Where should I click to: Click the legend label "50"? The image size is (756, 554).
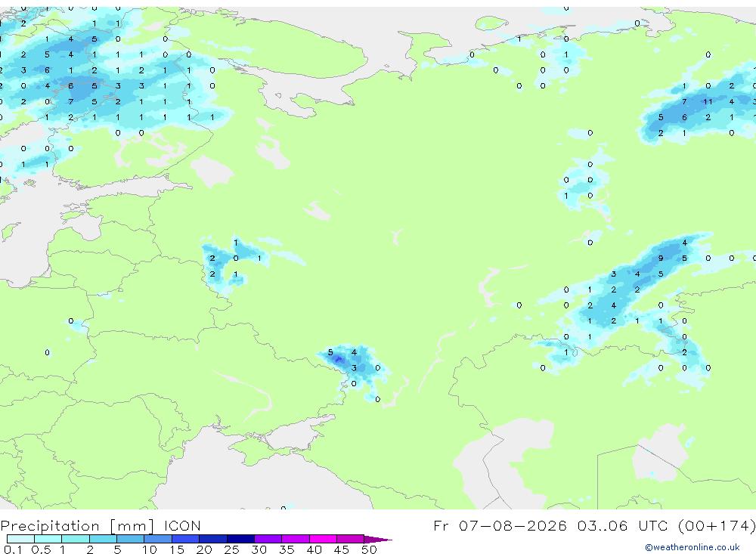pyautogui.click(x=369, y=549)
